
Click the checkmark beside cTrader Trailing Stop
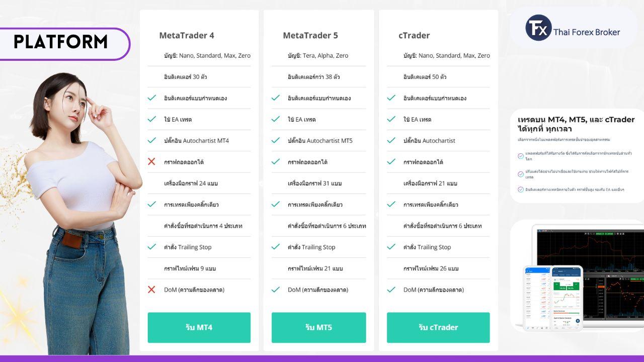point(391,247)
